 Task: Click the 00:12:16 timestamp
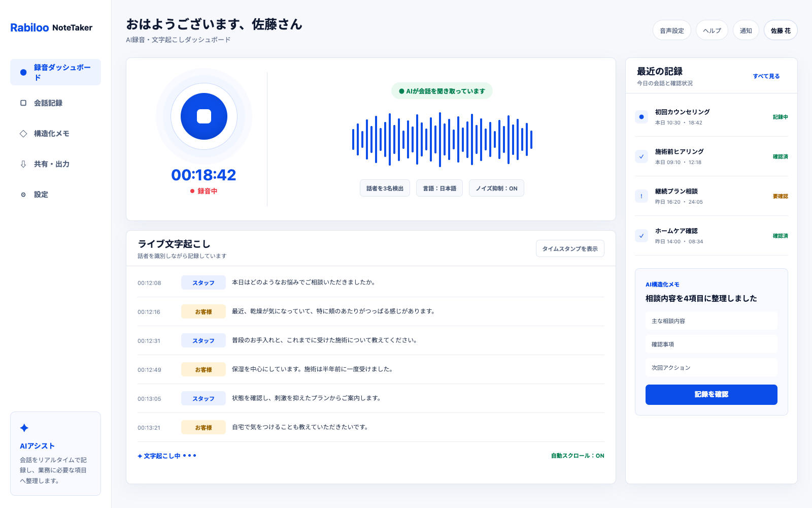click(x=149, y=312)
